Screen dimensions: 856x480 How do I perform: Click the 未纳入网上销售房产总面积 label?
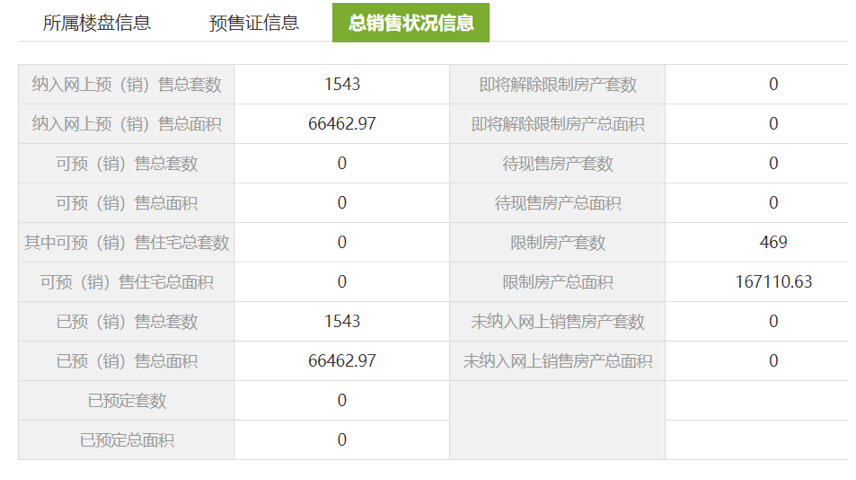coord(557,362)
